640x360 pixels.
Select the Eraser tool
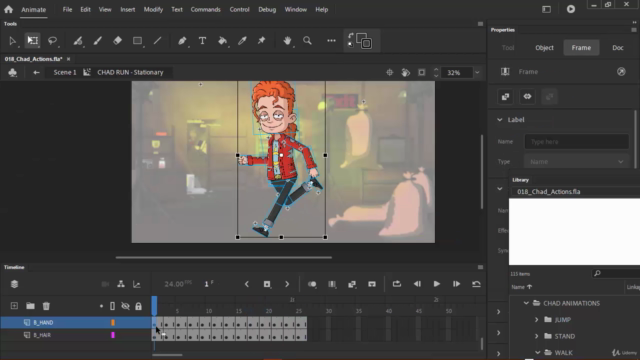pos(118,40)
